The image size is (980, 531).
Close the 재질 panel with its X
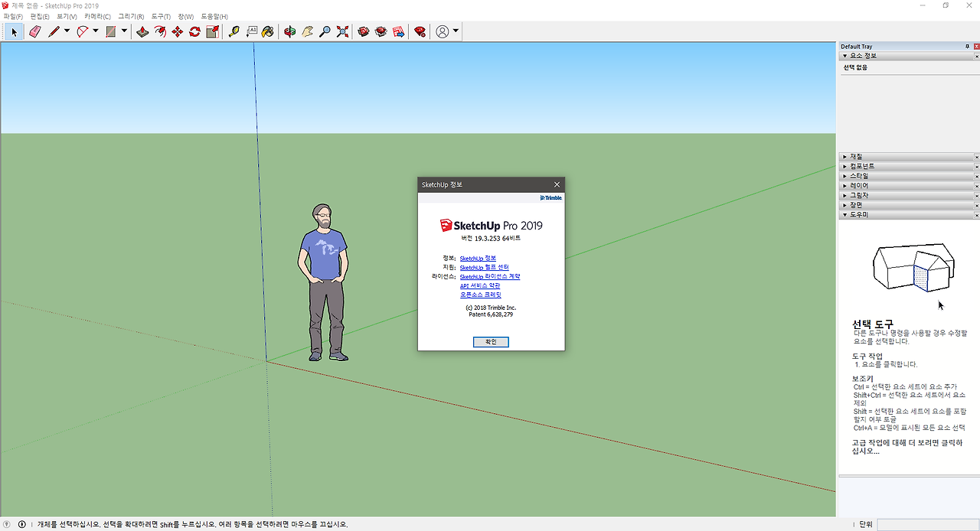tap(976, 156)
